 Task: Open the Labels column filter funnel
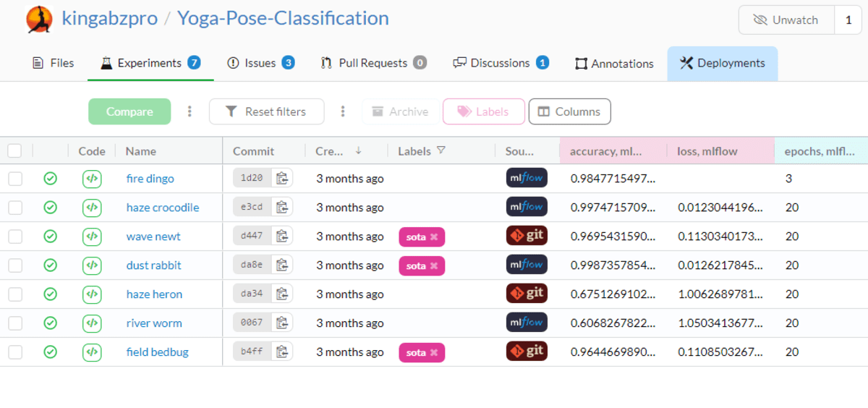[441, 150]
